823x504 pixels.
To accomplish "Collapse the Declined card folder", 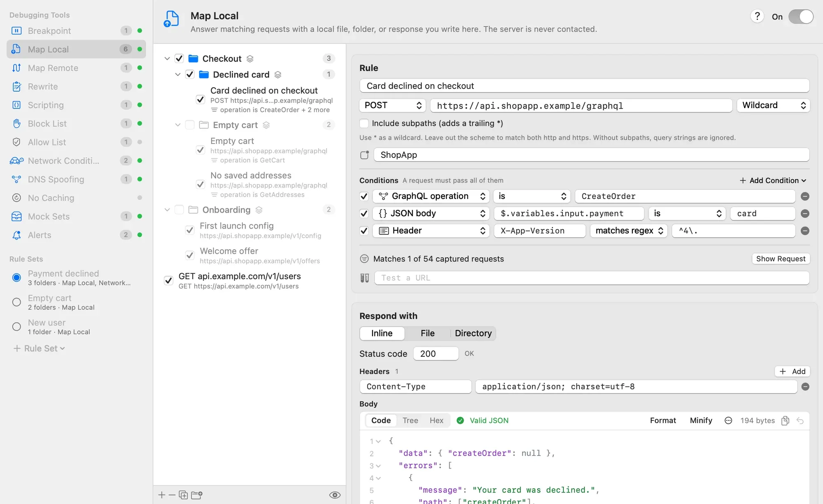I will tap(178, 74).
